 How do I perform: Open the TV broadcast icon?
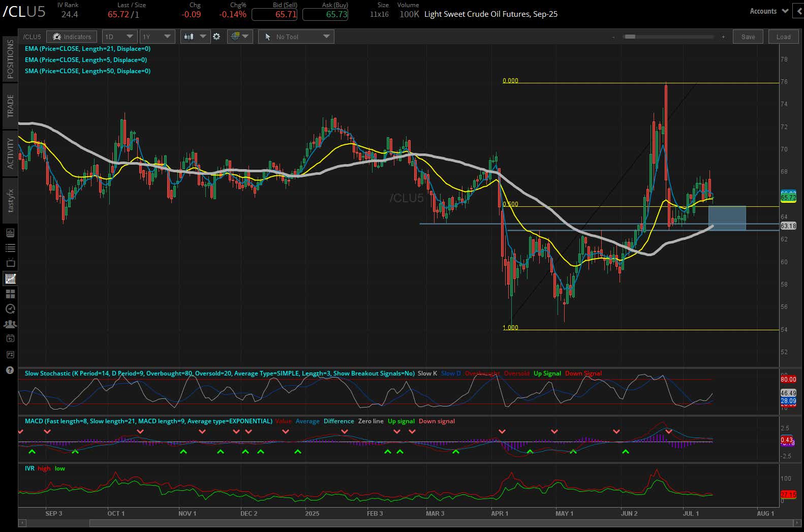(x=10, y=263)
